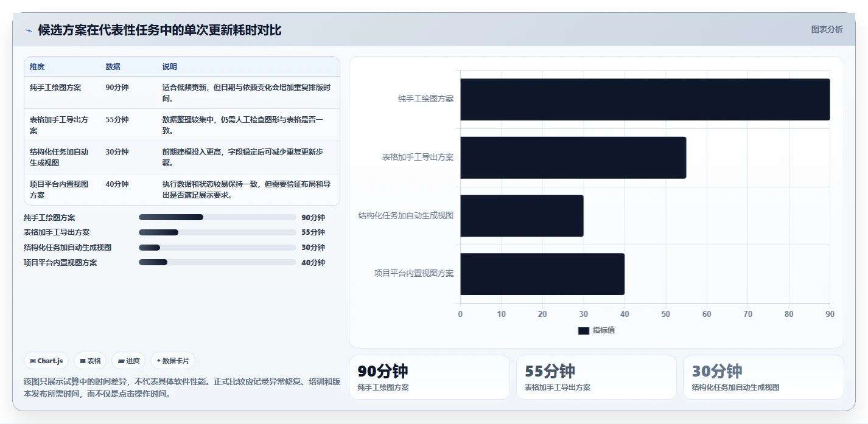The width and height of the screenshot is (868, 424).
Task: Click x-axis tick label 70
Action: tap(747, 314)
